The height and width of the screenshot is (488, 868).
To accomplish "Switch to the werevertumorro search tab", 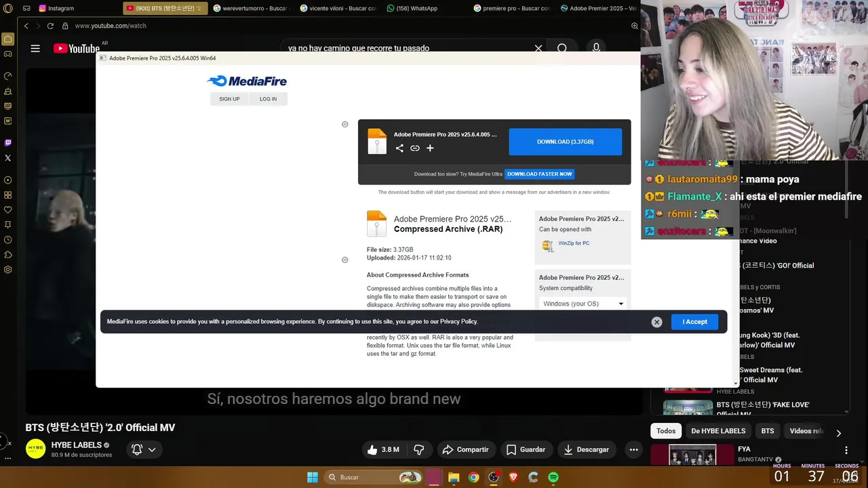I will point(252,9).
